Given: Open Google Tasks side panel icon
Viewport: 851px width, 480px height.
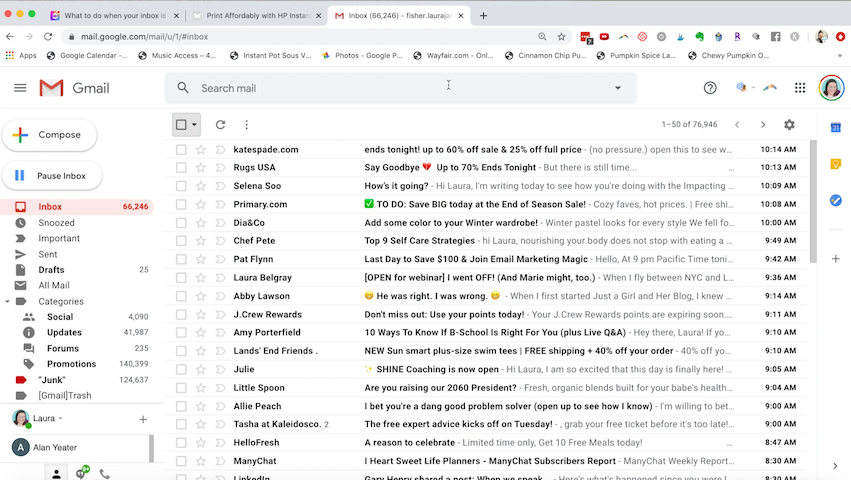Looking at the screenshot, I should click(x=836, y=200).
